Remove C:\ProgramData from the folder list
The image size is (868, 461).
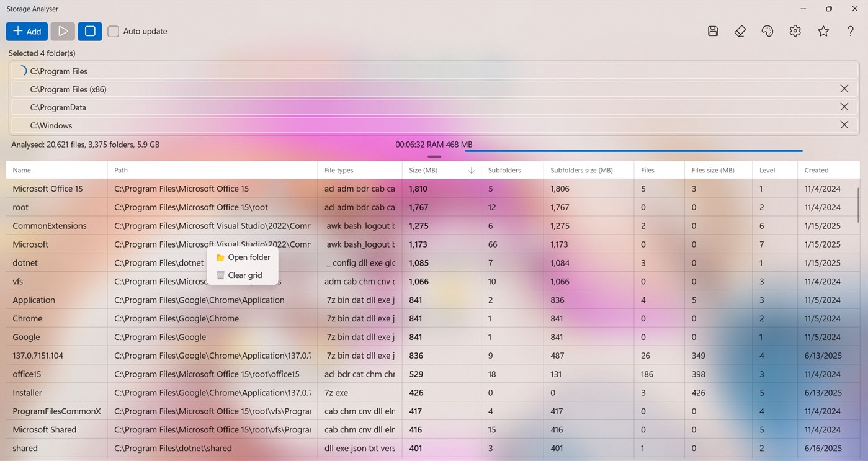(x=844, y=107)
